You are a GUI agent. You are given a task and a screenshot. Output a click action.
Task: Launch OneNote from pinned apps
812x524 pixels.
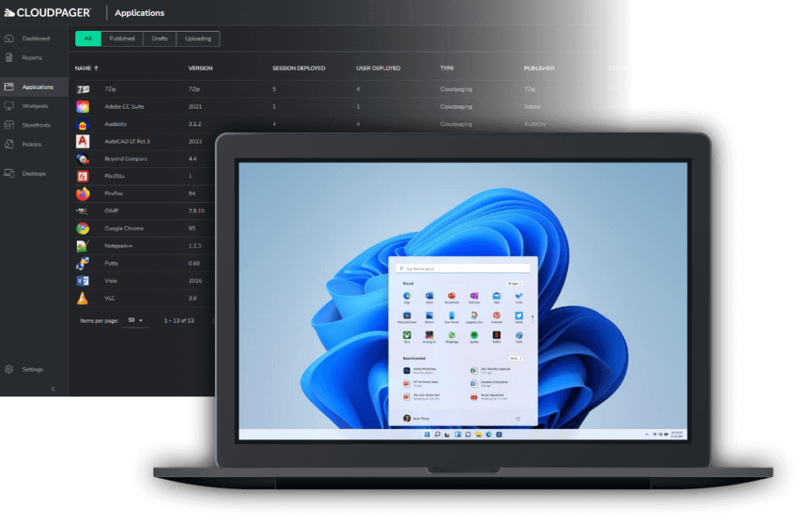474,297
